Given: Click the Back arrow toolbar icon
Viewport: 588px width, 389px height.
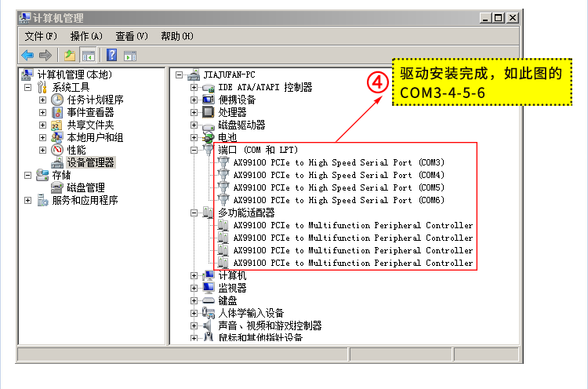Looking at the screenshot, I should [x=27, y=56].
